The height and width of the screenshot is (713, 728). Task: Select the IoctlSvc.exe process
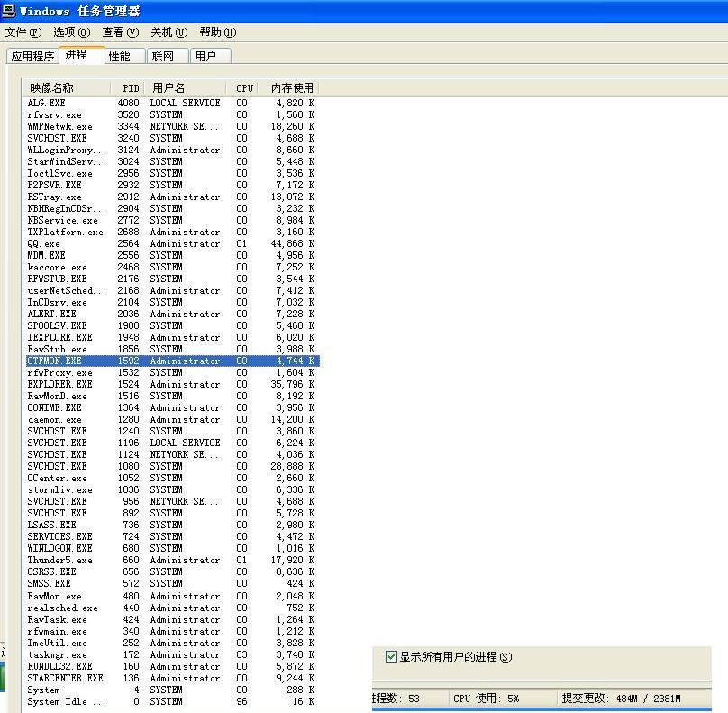click(x=172, y=173)
